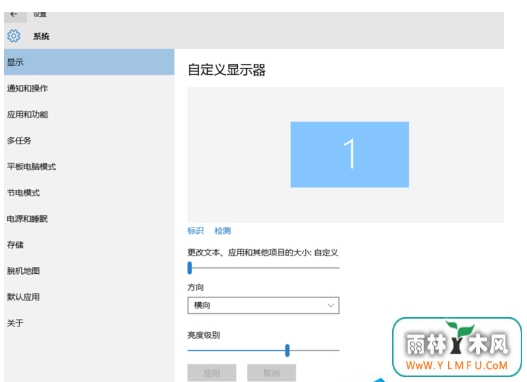Click the 检测 link
527x382 pixels.
click(x=223, y=231)
